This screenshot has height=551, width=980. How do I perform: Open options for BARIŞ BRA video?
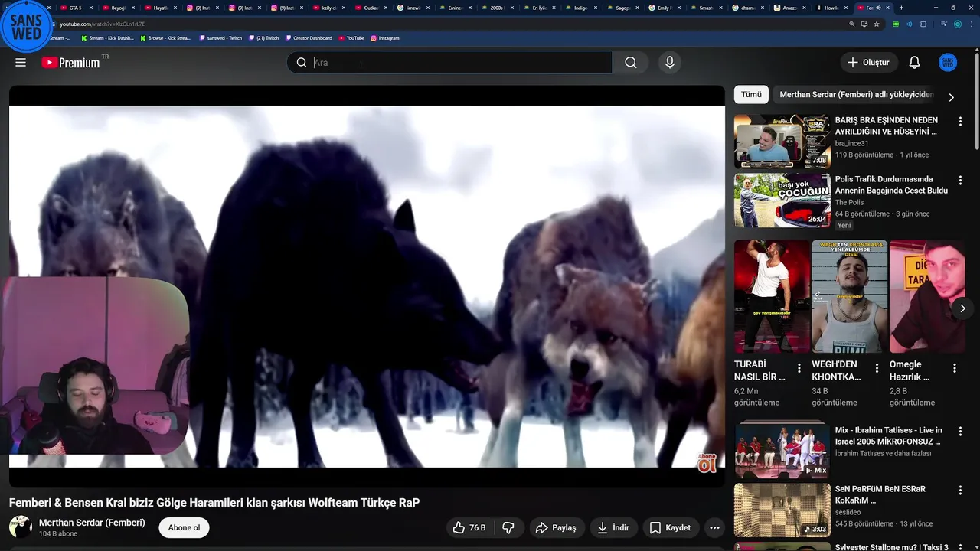click(960, 121)
